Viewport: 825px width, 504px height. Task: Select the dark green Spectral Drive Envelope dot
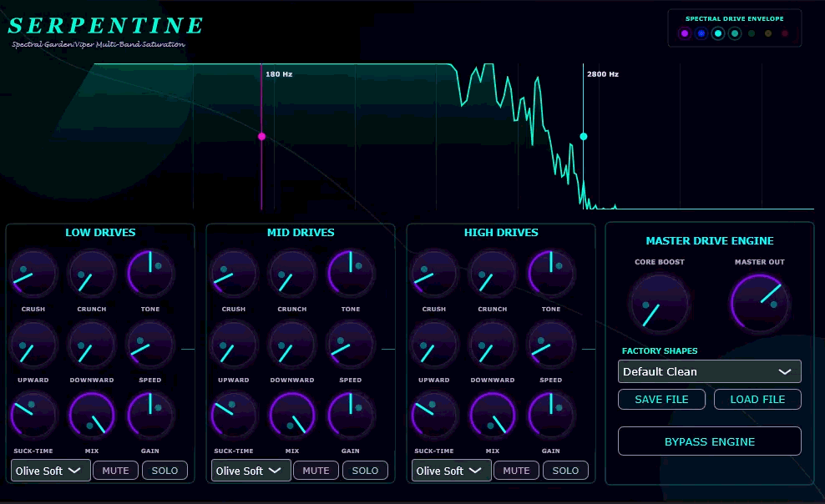coord(752,33)
